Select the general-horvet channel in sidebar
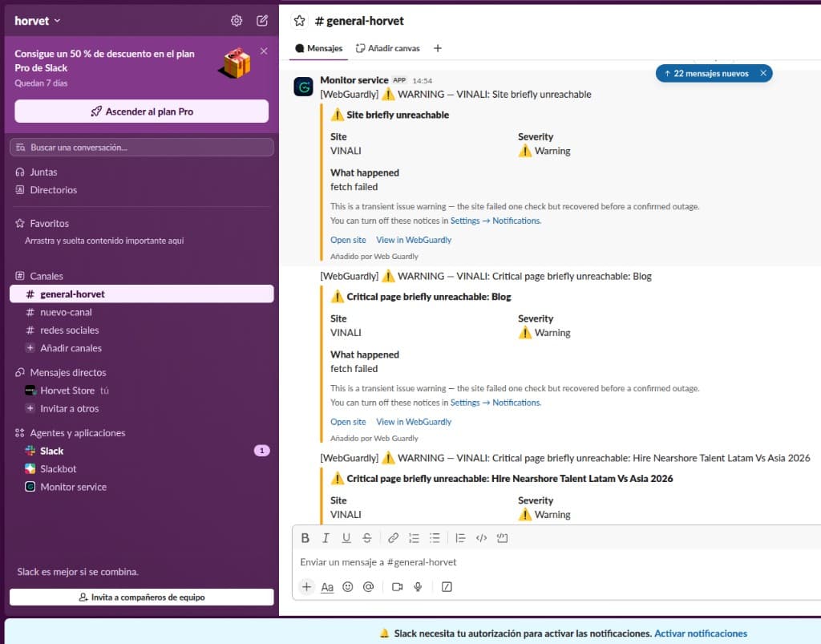The image size is (821, 644). 141,294
